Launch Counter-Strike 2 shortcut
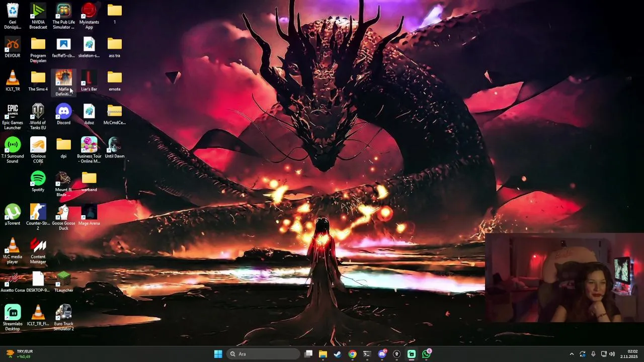644x362 pixels. click(x=38, y=217)
